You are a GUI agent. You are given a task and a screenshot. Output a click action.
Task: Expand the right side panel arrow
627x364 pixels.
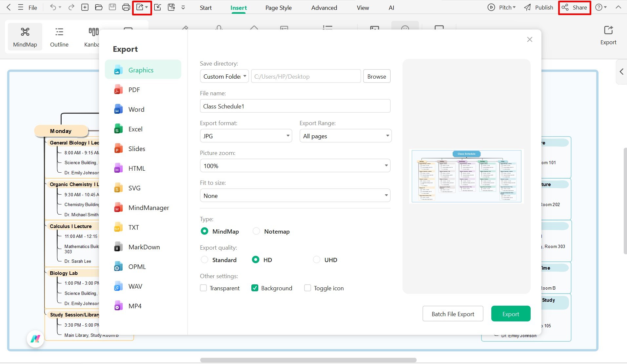coord(621,72)
